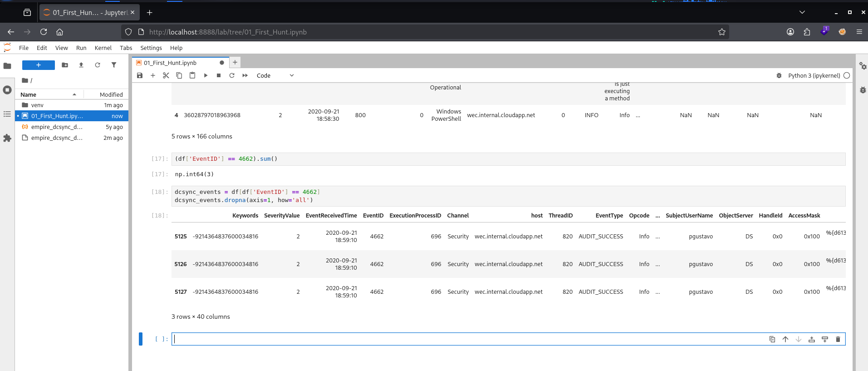This screenshot has height=371, width=868.
Task: Restart the kernel using the circular arrow
Action: coord(232,75)
